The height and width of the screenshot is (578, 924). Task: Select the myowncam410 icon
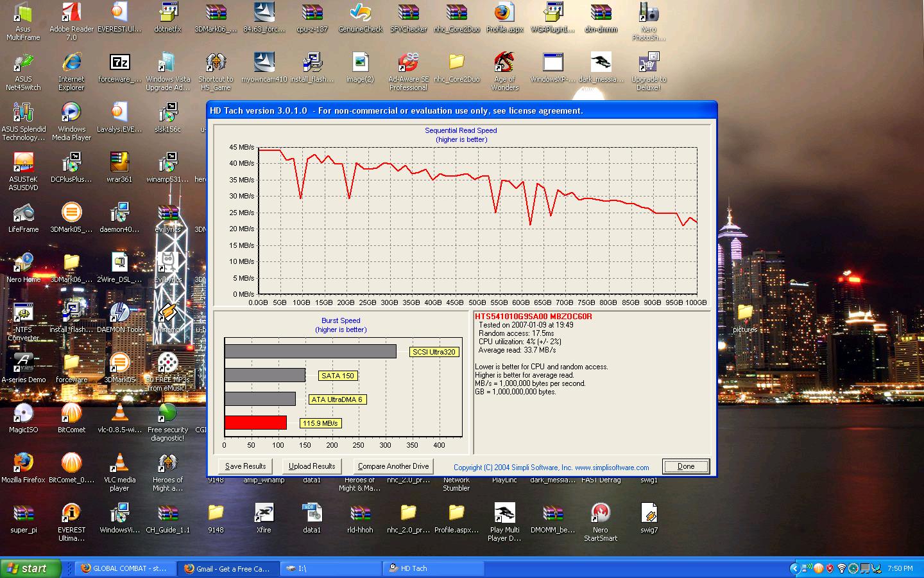pos(264,67)
